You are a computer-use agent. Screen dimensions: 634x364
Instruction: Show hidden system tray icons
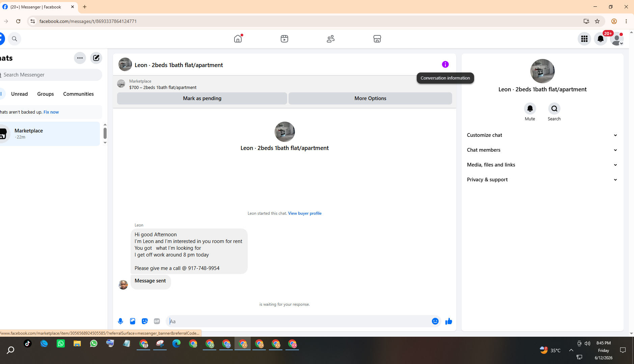pos(571,350)
